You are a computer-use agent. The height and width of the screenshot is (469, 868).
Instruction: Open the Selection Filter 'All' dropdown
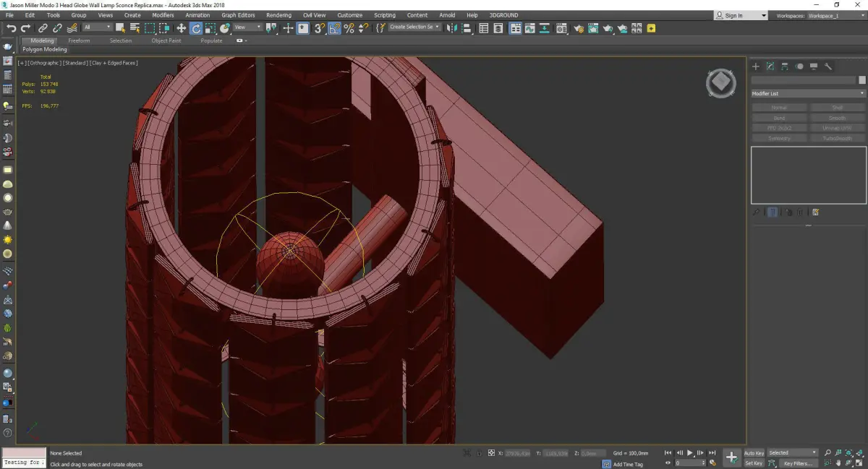point(97,27)
